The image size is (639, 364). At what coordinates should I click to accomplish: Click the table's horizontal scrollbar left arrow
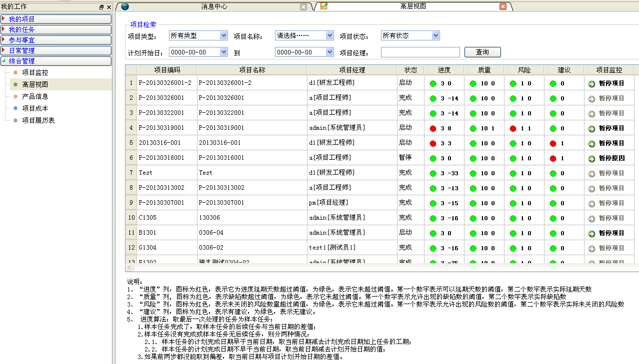click(x=128, y=268)
